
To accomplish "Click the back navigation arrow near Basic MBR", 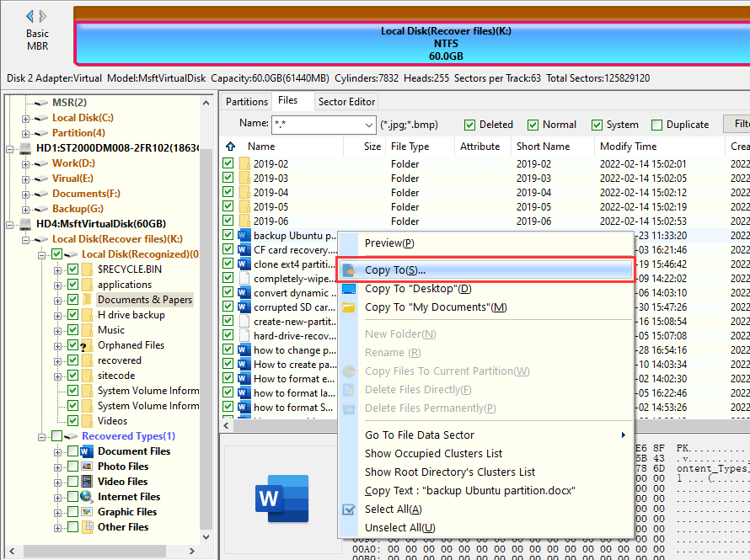I will (x=30, y=16).
